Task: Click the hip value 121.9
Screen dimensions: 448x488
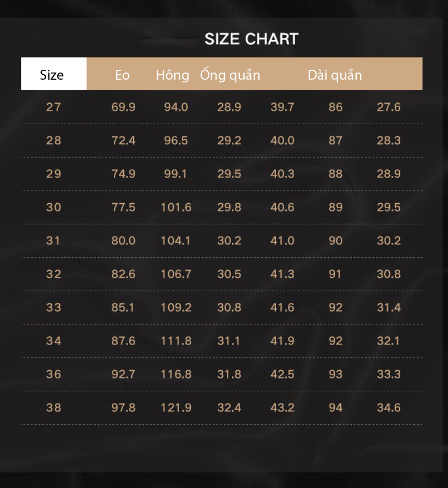Action: pyautogui.click(x=176, y=408)
